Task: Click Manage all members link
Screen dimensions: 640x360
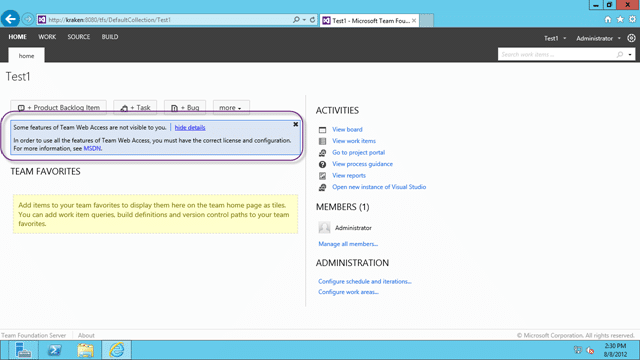Action: coord(348,244)
